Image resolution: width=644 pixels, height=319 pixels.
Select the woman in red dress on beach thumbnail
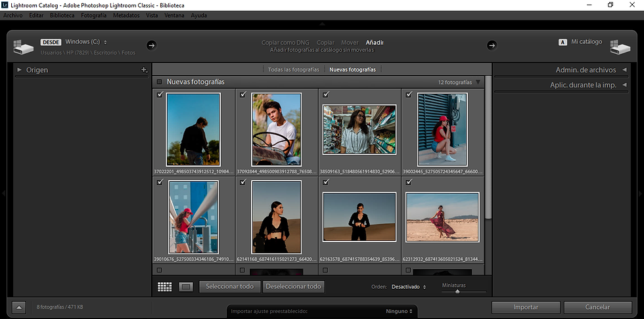pyautogui.click(x=442, y=217)
